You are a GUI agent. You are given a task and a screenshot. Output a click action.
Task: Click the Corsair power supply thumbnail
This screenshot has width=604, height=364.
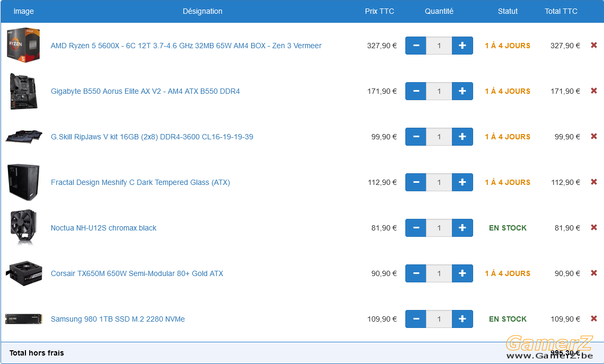coord(23,273)
